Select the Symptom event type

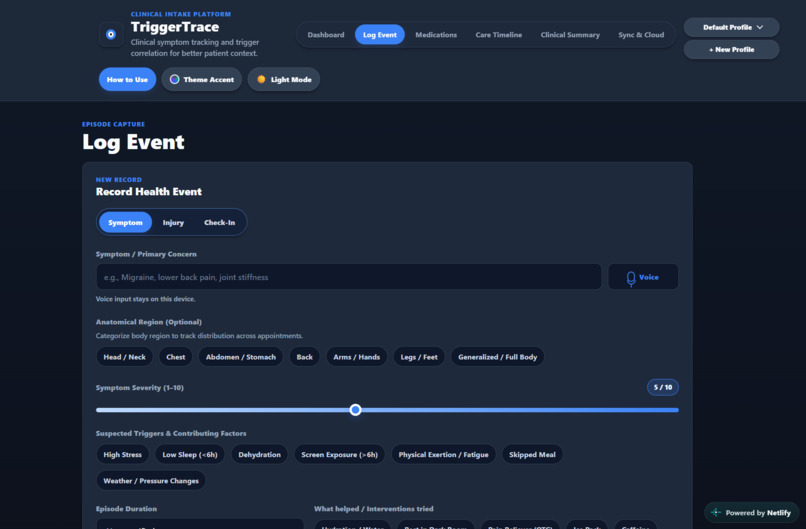coord(125,223)
